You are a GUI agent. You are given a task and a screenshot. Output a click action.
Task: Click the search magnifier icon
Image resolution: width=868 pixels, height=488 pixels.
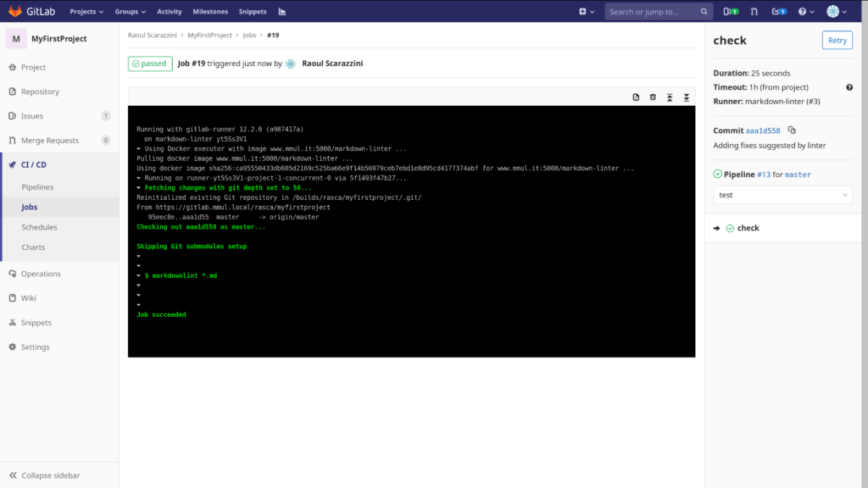pyautogui.click(x=704, y=11)
